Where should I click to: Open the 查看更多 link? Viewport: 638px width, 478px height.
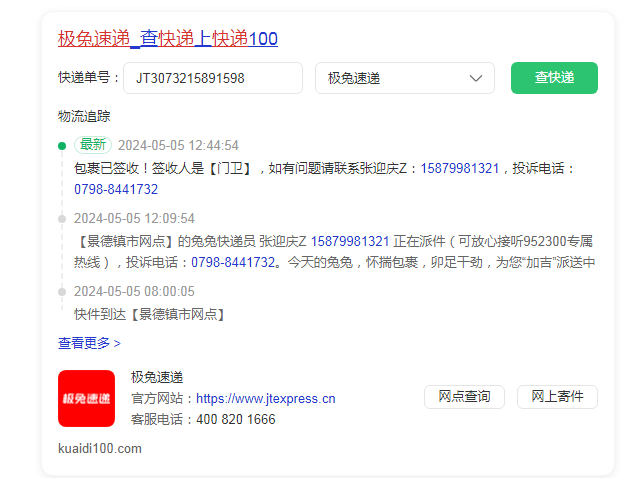89,343
